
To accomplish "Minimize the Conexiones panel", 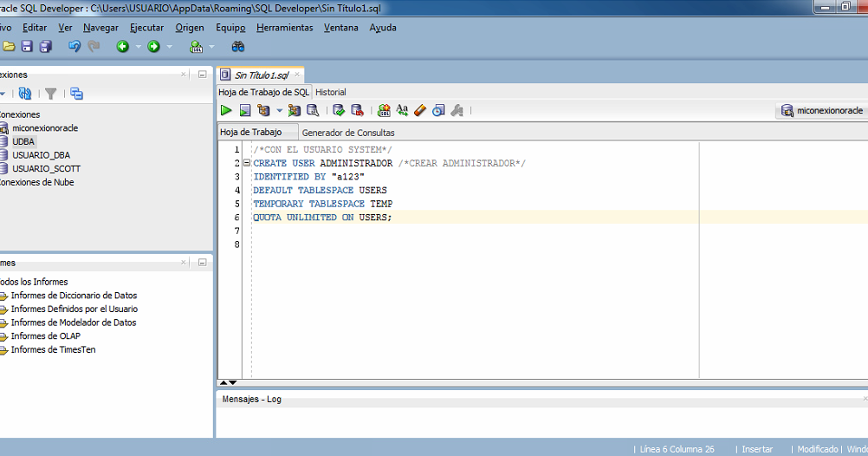I will pos(203,75).
